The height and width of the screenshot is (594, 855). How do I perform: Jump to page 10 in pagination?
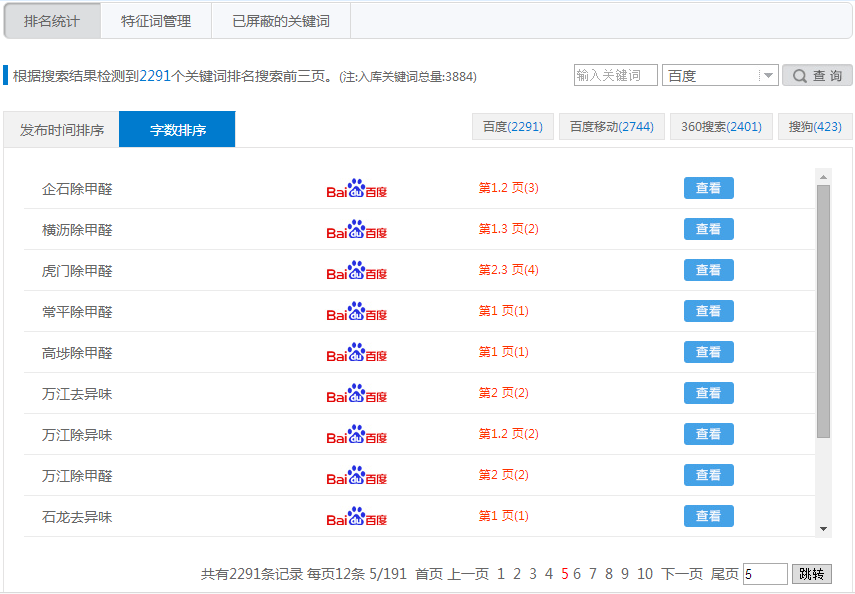coord(644,574)
